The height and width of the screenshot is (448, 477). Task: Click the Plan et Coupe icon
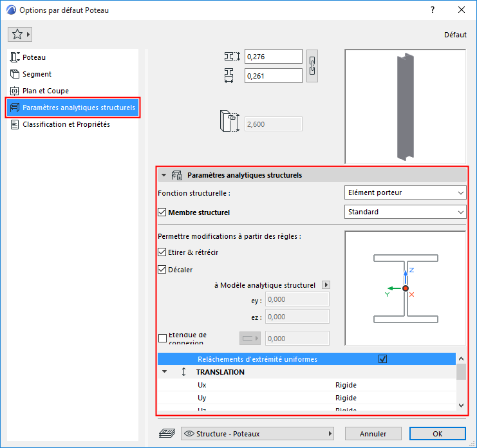(x=15, y=91)
